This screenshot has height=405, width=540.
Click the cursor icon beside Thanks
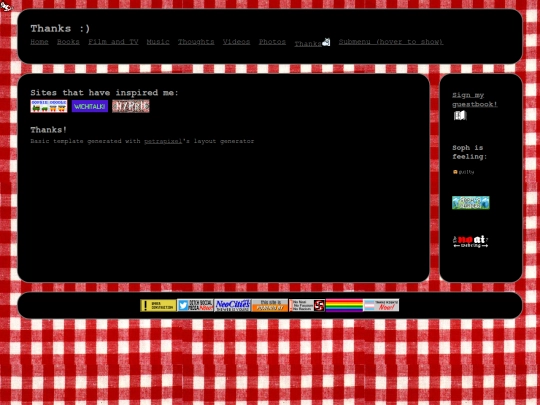(326, 42)
